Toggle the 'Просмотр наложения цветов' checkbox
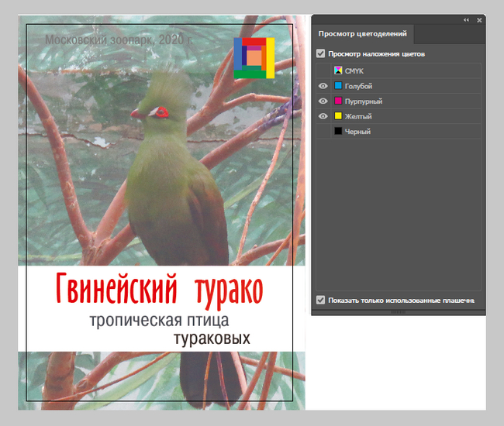 [320, 53]
